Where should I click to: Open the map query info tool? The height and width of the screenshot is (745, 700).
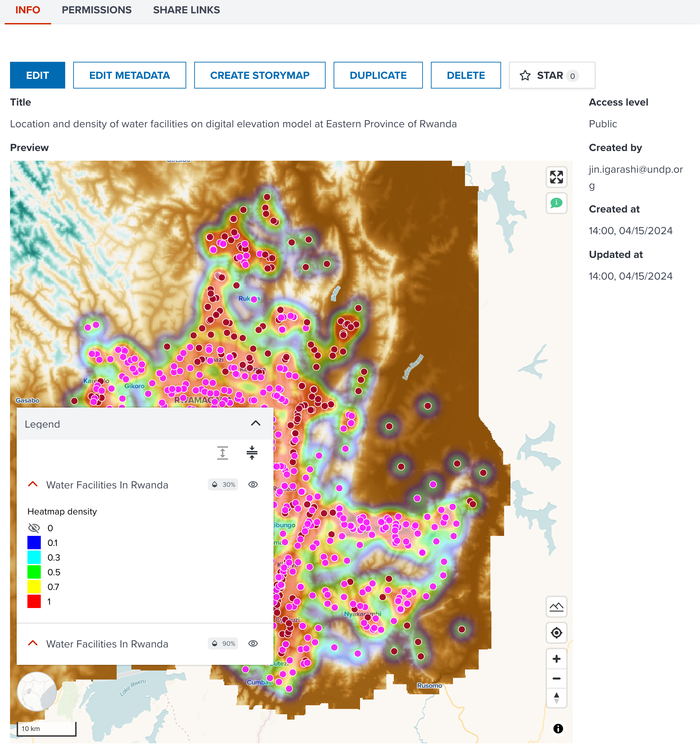(x=556, y=203)
